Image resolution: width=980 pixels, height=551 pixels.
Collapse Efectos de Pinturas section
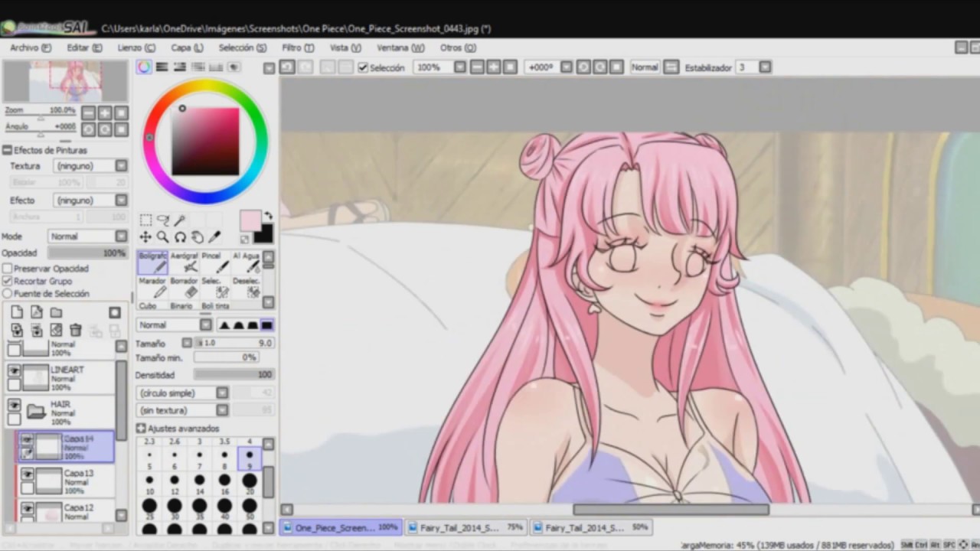(7, 150)
